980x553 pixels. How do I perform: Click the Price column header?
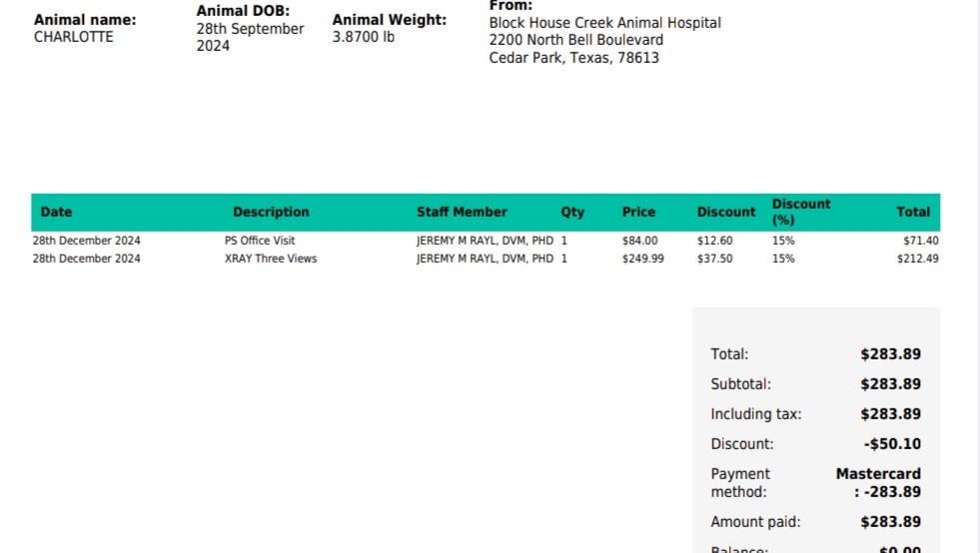click(638, 212)
